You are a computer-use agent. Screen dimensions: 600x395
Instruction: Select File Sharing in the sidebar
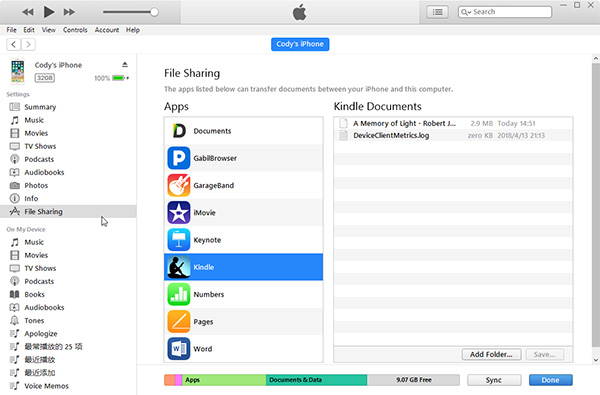(68, 211)
